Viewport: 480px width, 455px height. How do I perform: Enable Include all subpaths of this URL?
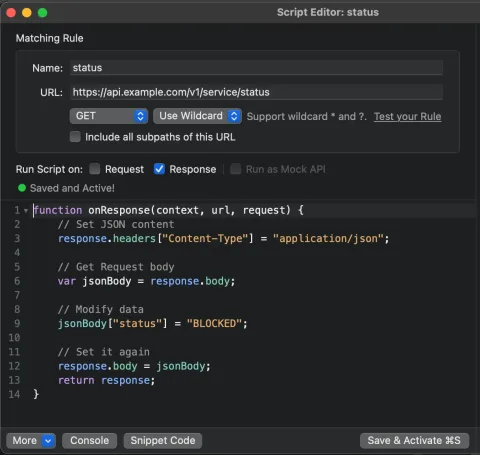(75, 137)
